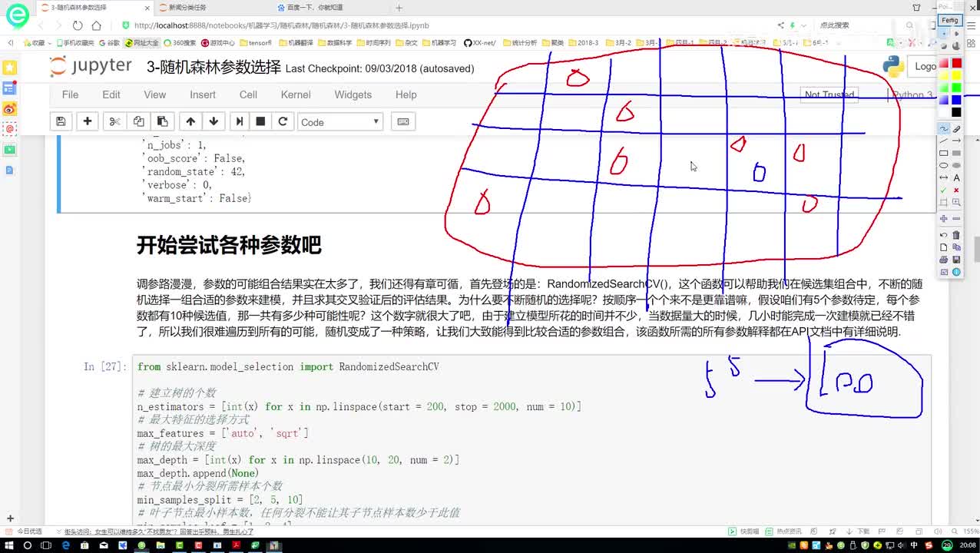Click the Fertig button in annotation palette
The image size is (980, 553).
(x=950, y=20)
